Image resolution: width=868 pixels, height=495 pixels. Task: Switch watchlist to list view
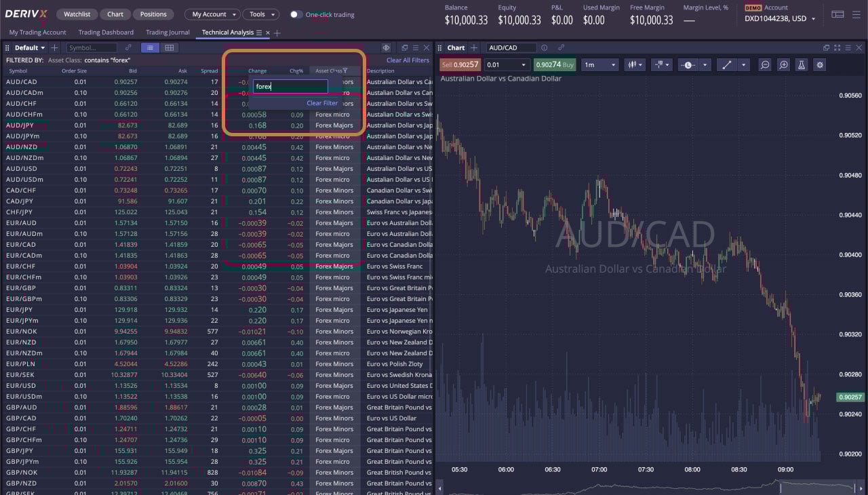click(150, 48)
